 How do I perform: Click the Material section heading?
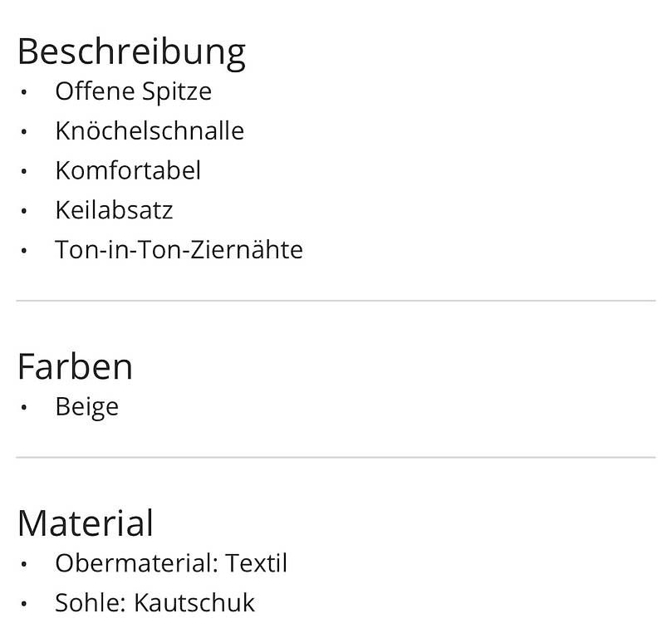pyautogui.click(x=86, y=523)
